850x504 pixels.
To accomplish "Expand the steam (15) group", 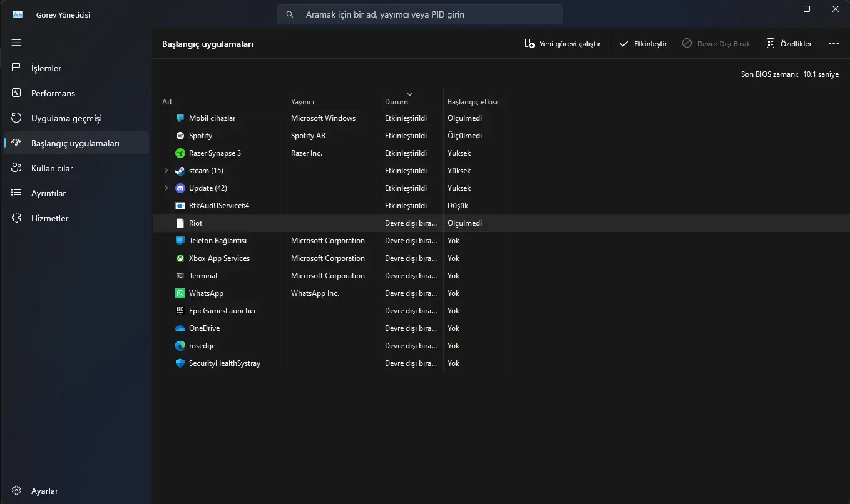I will tap(166, 171).
